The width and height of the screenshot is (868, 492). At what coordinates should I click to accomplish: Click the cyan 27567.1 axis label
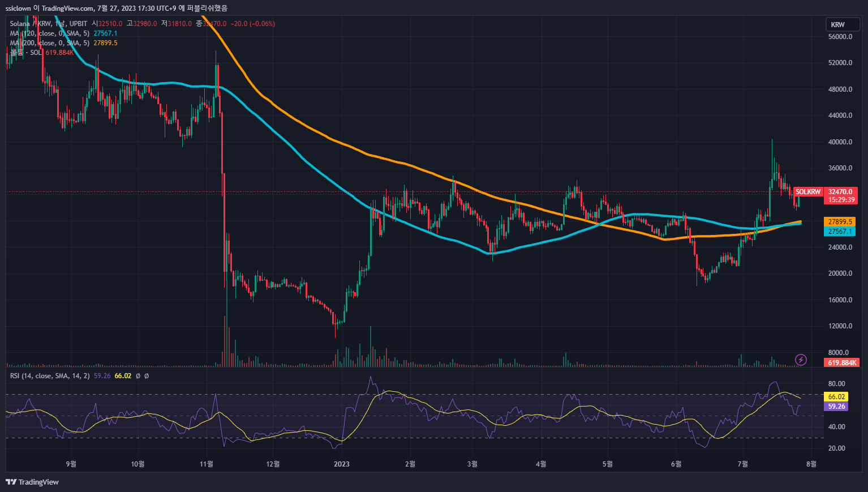840,232
